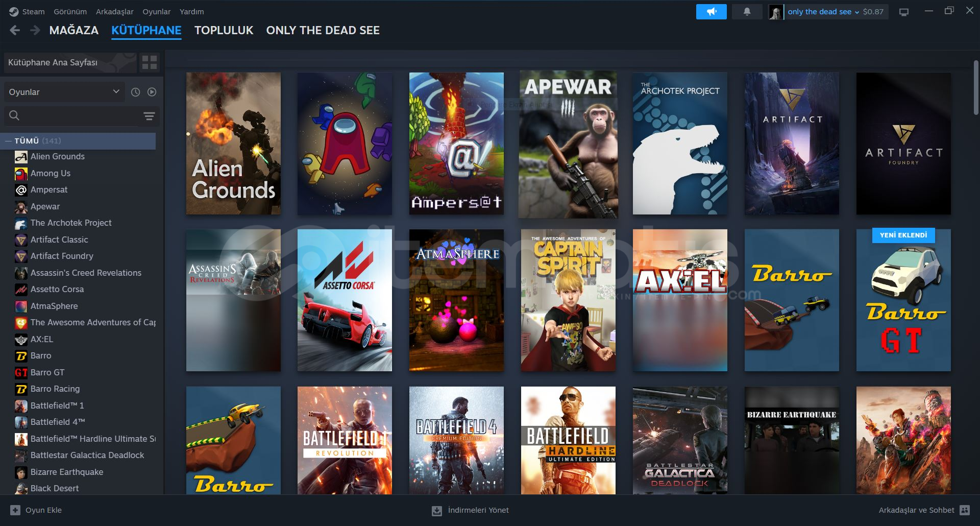Viewport: 980px width, 526px height.
Task: Open the Apewar cover
Action: pyautogui.click(x=568, y=144)
